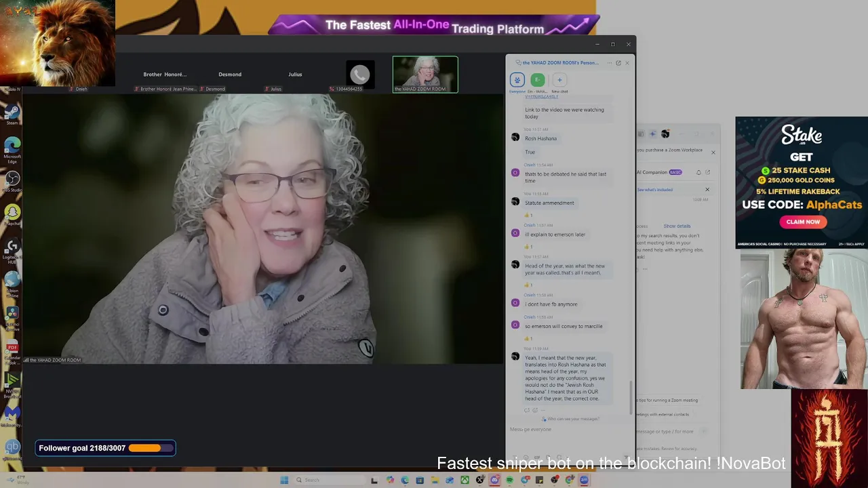Dismiss Zoom Workplace purchase banner
The height and width of the screenshot is (488, 868).
(x=713, y=152)
